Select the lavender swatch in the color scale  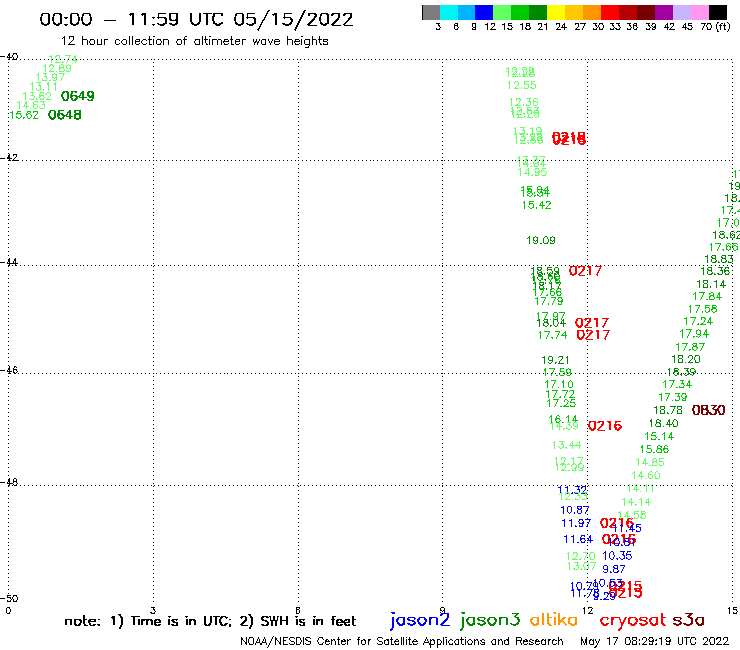(681, 12)
